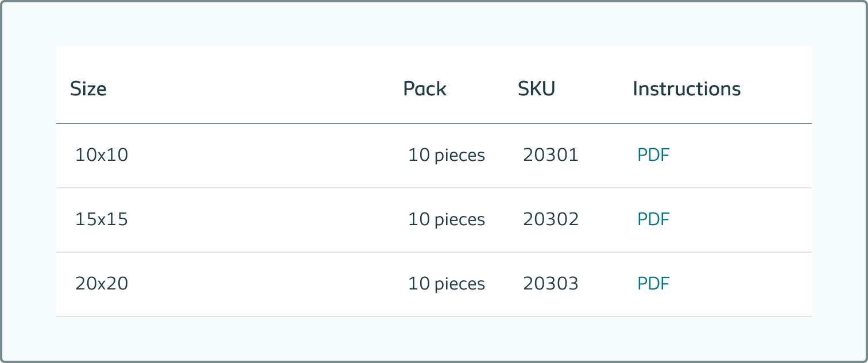Open the PDF instructions for 20x20

(x=653, y=284)
